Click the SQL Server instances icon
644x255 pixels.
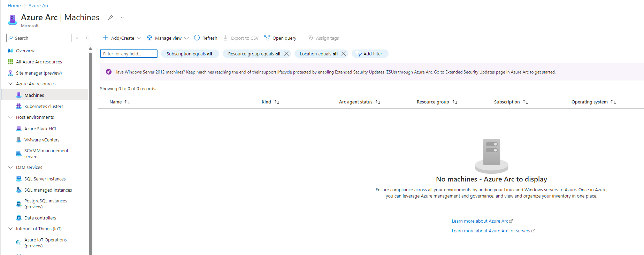(x=19, y=179)
